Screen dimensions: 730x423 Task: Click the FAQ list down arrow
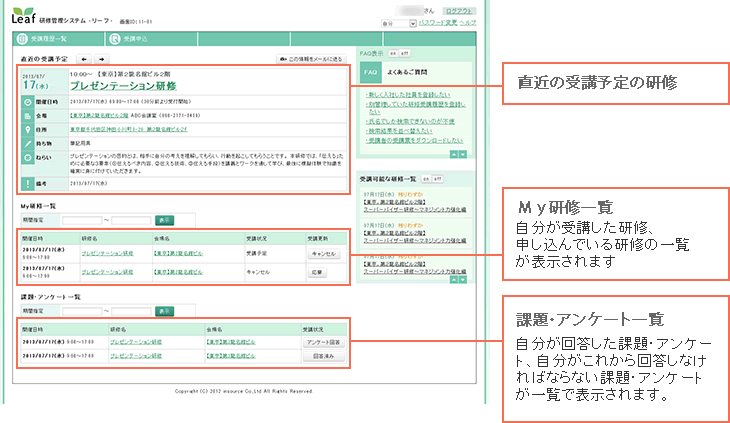point(463,154)
